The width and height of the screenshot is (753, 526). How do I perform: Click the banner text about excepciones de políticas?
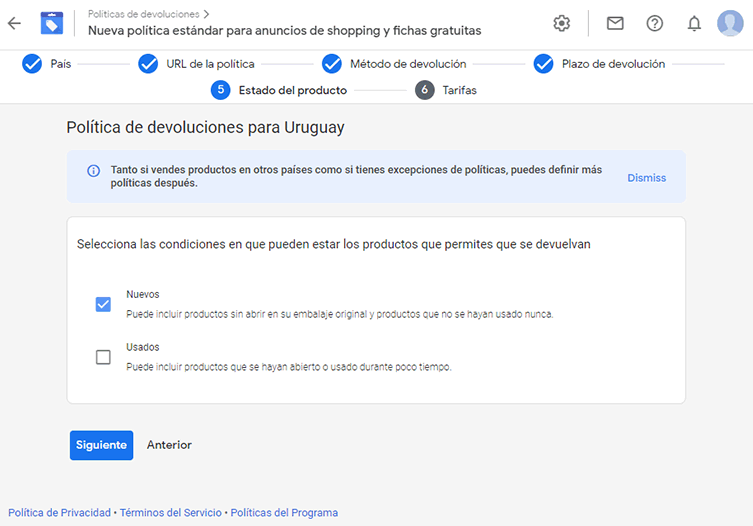point(356,176)
